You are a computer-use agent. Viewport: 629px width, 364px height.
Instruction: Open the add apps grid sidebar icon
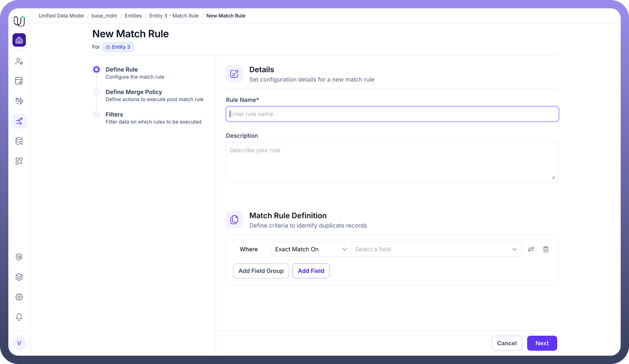[x=19, y=161]
